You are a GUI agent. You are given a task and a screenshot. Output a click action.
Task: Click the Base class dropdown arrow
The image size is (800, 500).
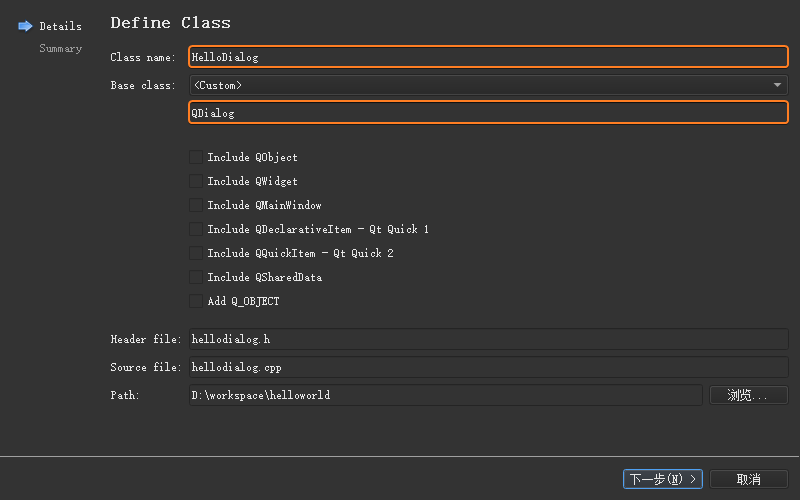[778, 85]
